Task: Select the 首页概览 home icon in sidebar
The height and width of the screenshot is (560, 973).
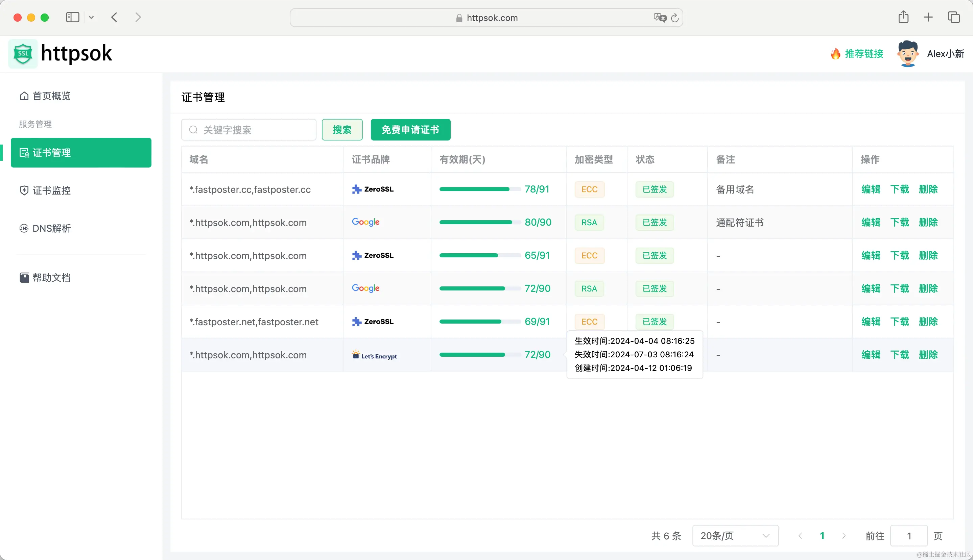Action: (24, 96)
